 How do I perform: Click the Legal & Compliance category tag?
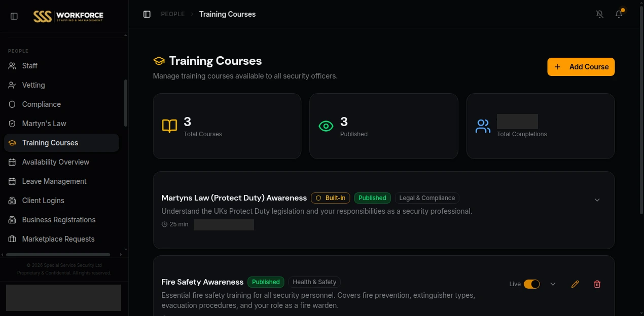click(427, 198)
